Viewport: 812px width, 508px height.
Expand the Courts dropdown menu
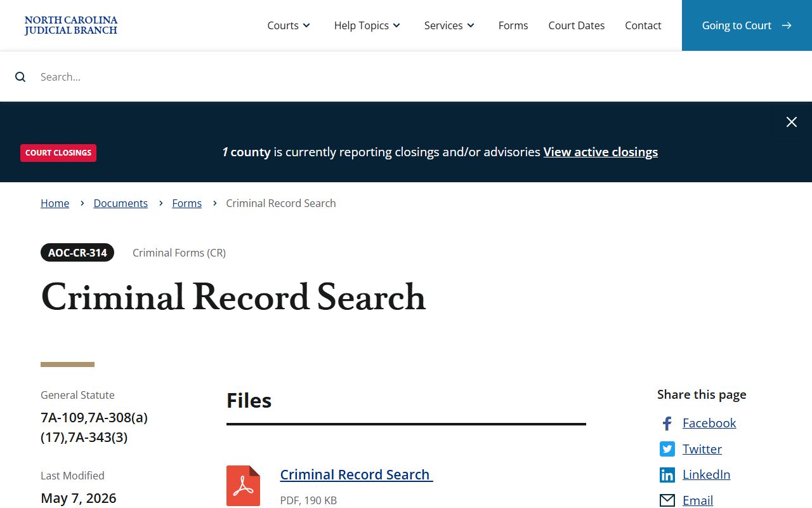[289, 25]
